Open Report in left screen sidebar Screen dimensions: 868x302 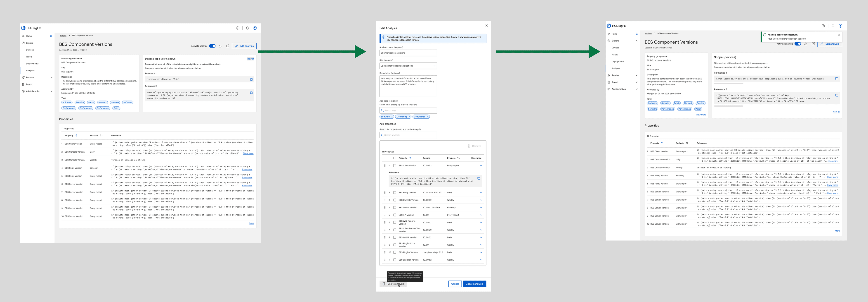tap(29, 84)
